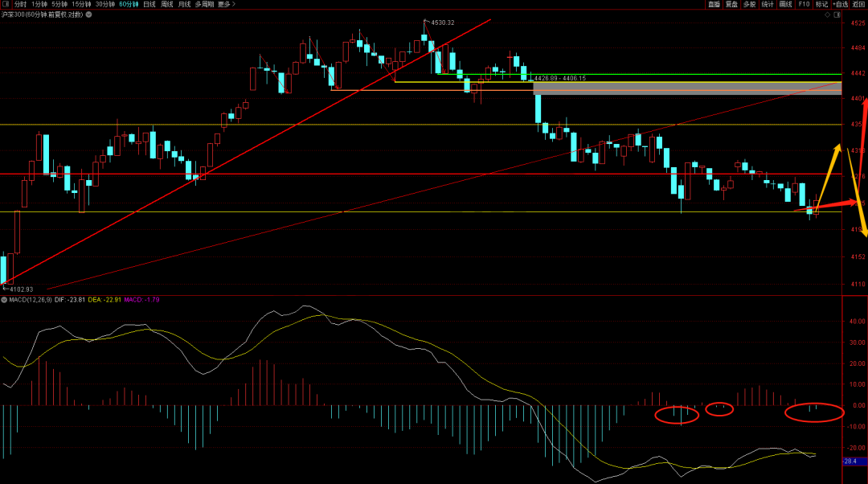Choose the 15分钟 timeframe
Image resolution: width=868 pixels, height=484 pixels.
click(x=82, y=4)
